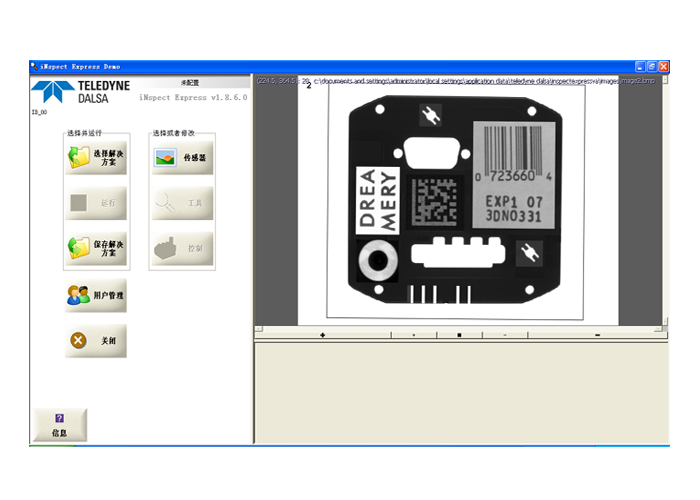Click the Select Solution (选择解决方案) folder button

click(96, 157)
